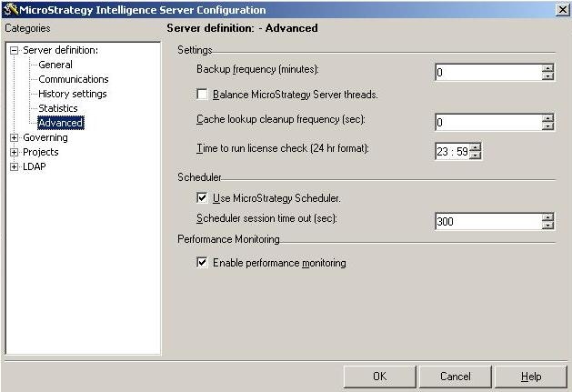Click the Backup frequency input field

(x=488, y=72)
